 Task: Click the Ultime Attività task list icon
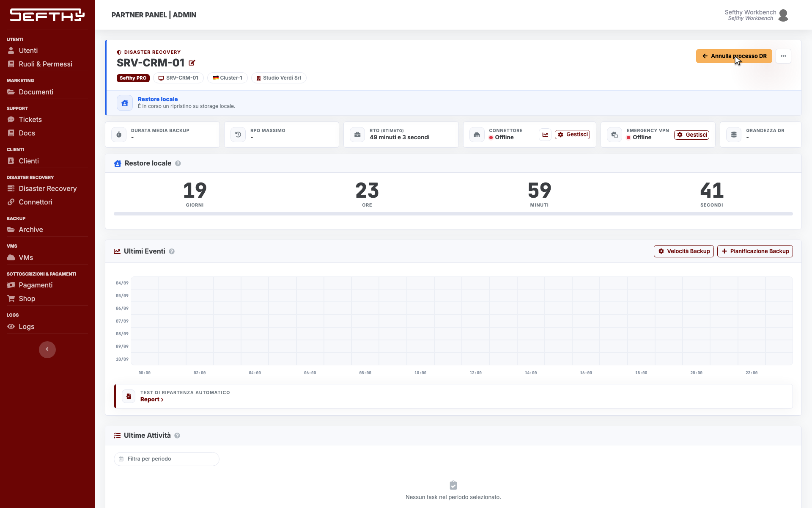pyautogui.click(x=117, y=436)
